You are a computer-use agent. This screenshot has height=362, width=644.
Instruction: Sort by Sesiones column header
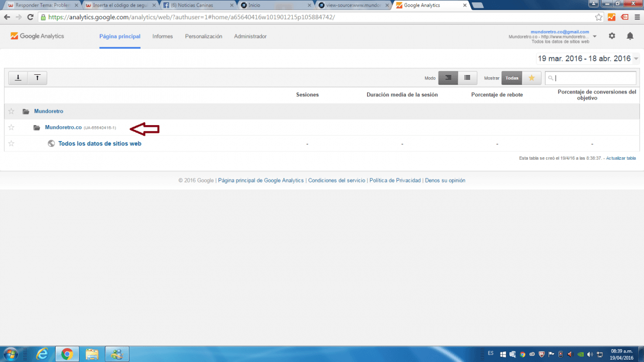tap(307, 94)
